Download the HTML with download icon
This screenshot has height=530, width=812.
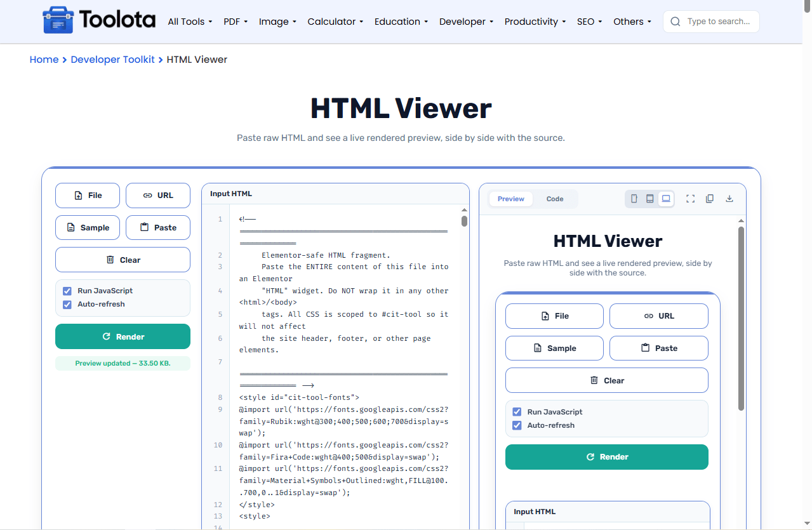(x=729, y=199)
